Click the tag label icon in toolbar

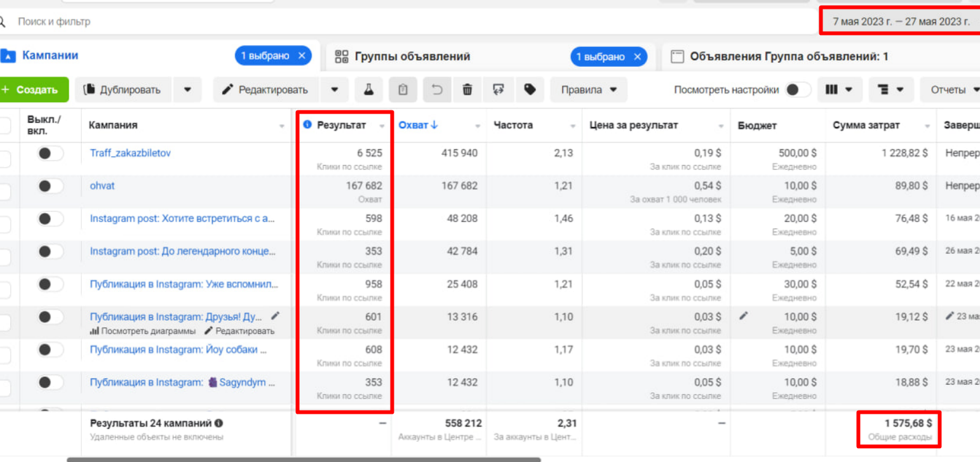pyautogui.click(x=530, y=90)
